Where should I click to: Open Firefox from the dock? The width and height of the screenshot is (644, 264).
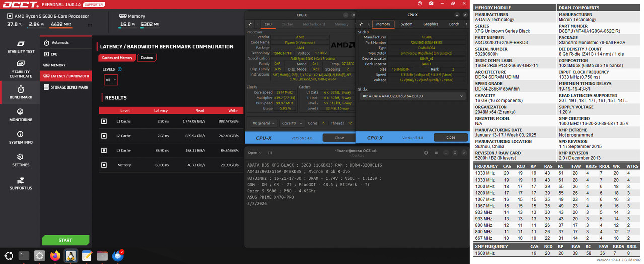[x=55, y=255]
